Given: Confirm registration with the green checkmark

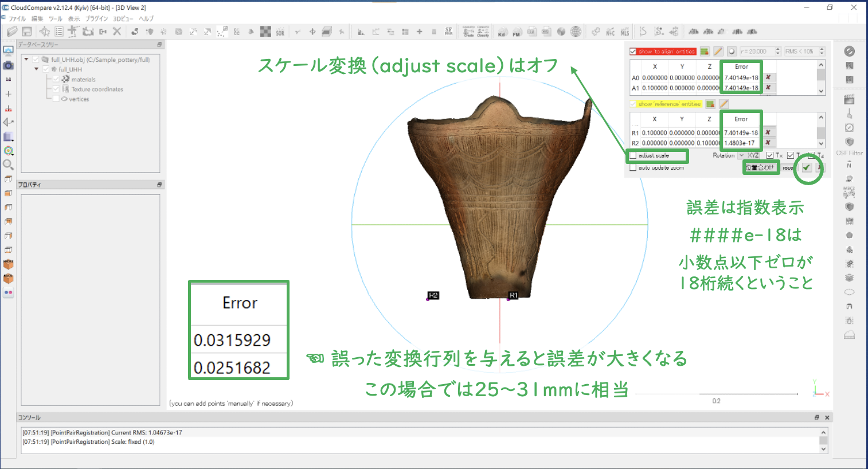Looking at the screenshot, I should pyautogui.click(x=807, y=167).
